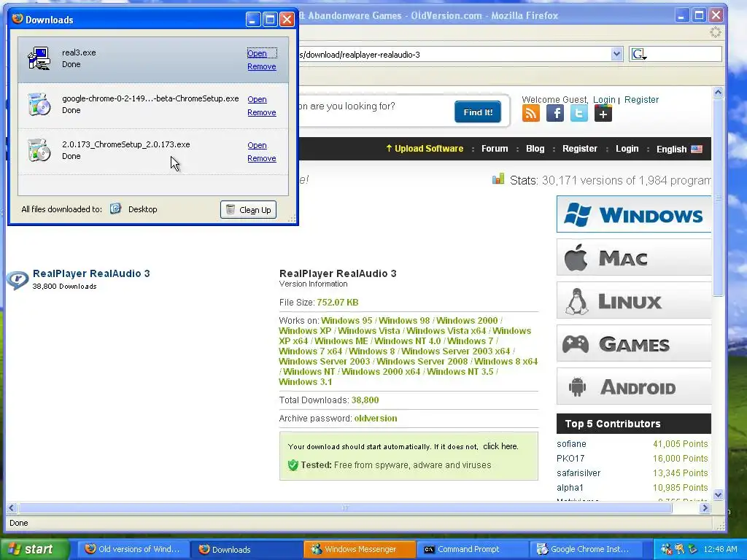The height and width of the screenshot is (560, 747).
Task: Open the address bar history dropdown
Action: point(616,54)
